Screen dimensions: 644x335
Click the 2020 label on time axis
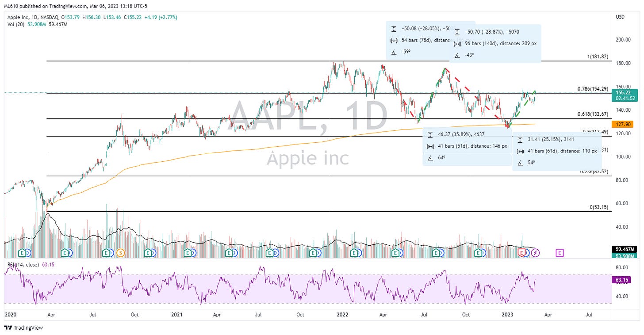tap(10, 315)
